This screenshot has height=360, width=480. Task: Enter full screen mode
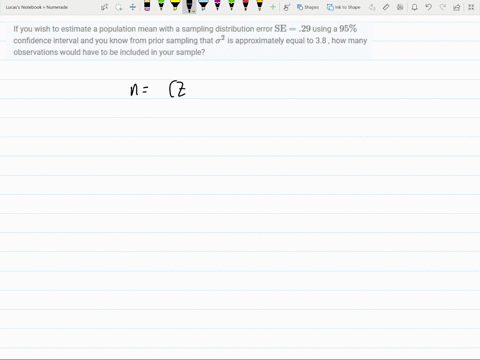click(471, 7)
